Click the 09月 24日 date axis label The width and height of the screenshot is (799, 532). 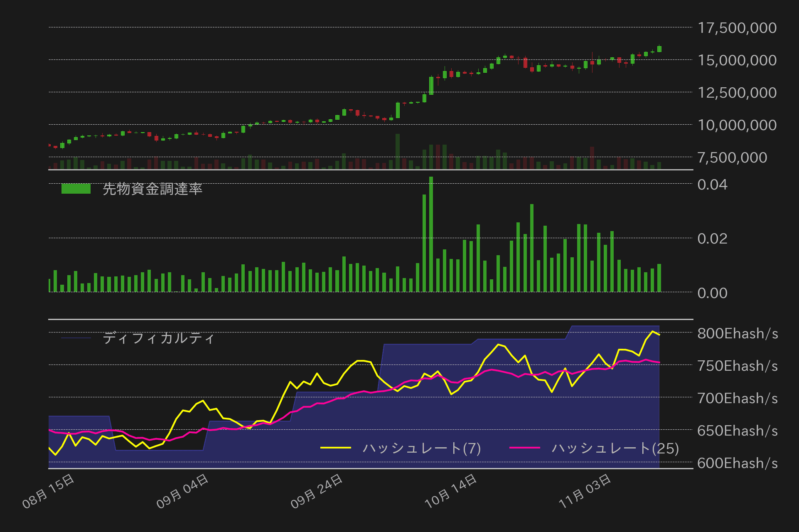click(317, 491)
